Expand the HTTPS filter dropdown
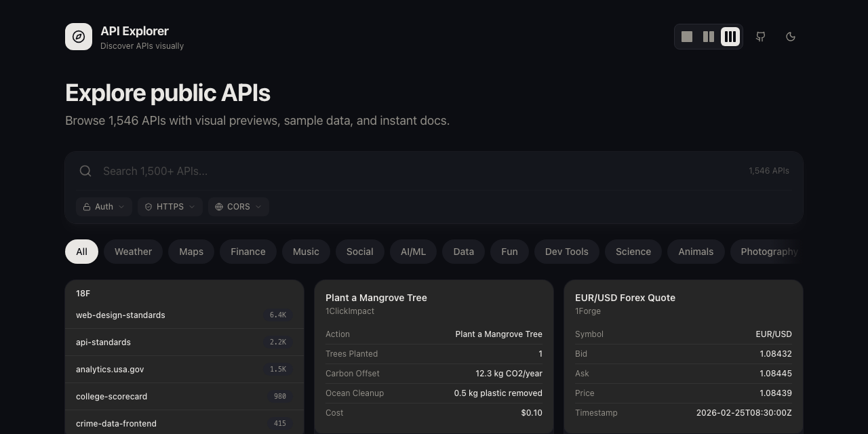 coord(170,207)
